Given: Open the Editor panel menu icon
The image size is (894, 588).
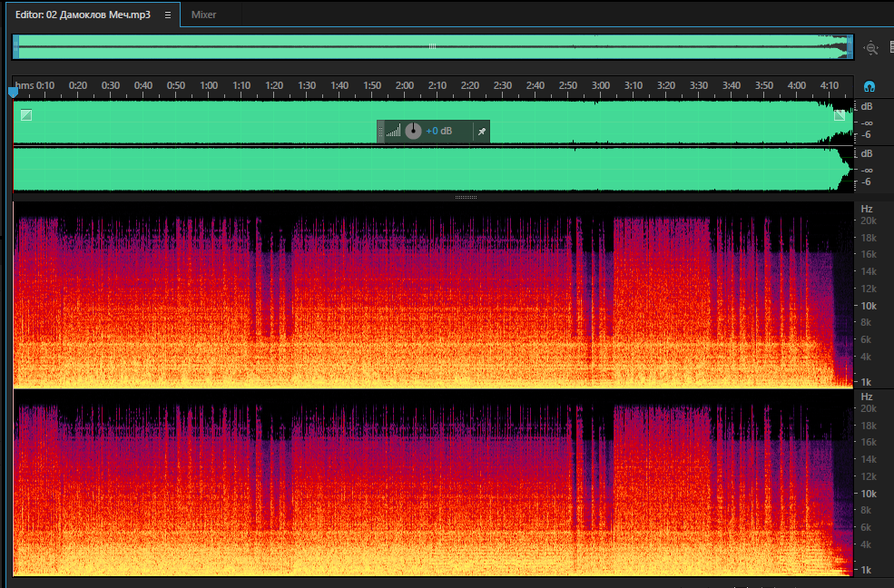Looking at the screenshot, I should 168,15.
